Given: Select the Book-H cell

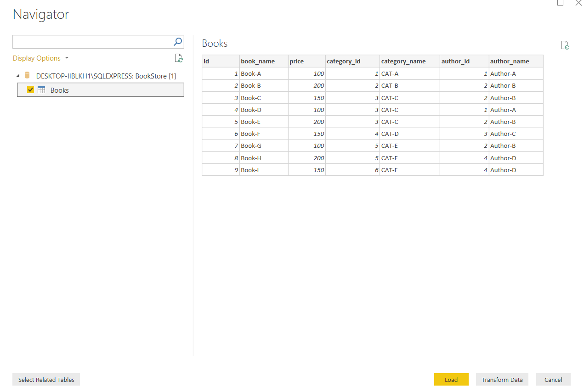Looking at the screenshot, I should click(x=264, y=158).
